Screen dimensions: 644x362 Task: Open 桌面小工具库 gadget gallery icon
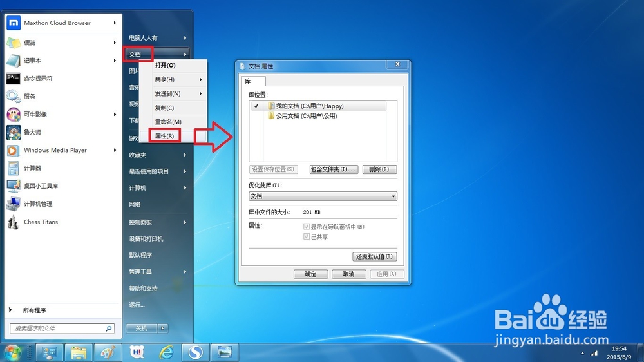point(14,186)
